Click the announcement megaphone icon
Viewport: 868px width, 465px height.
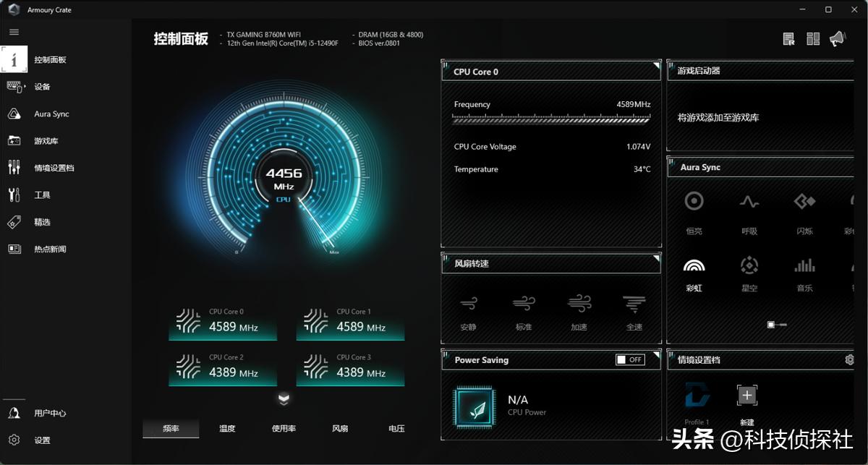coord(837,39)
